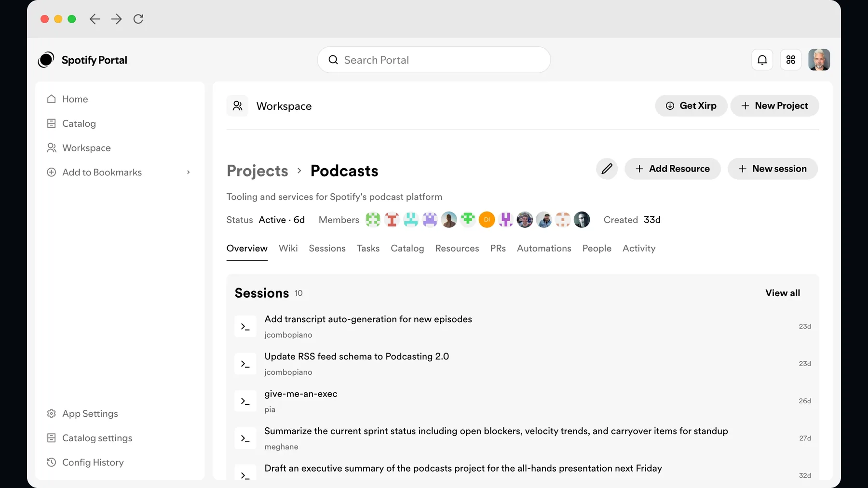Switch to the Wiki tab
The image size is (868, 488).
point(288,249)
